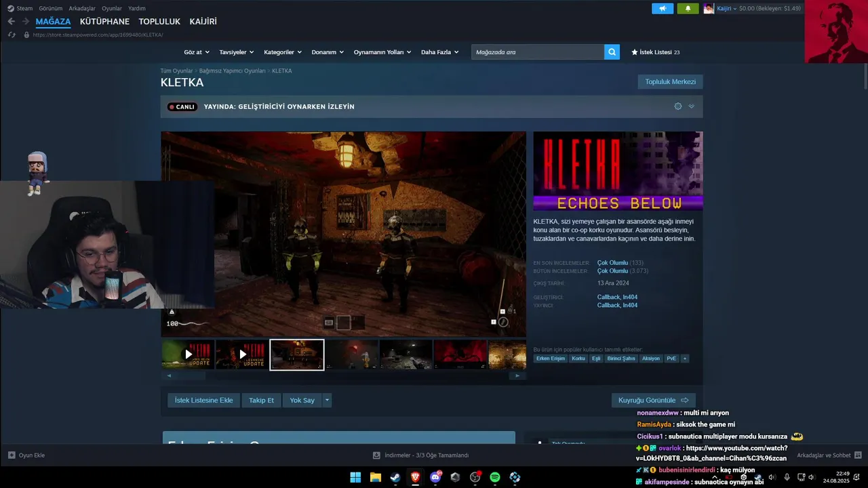Screen dimensions: 868x488
Task: Expand the Göz at dropdown
Action: 197,52
